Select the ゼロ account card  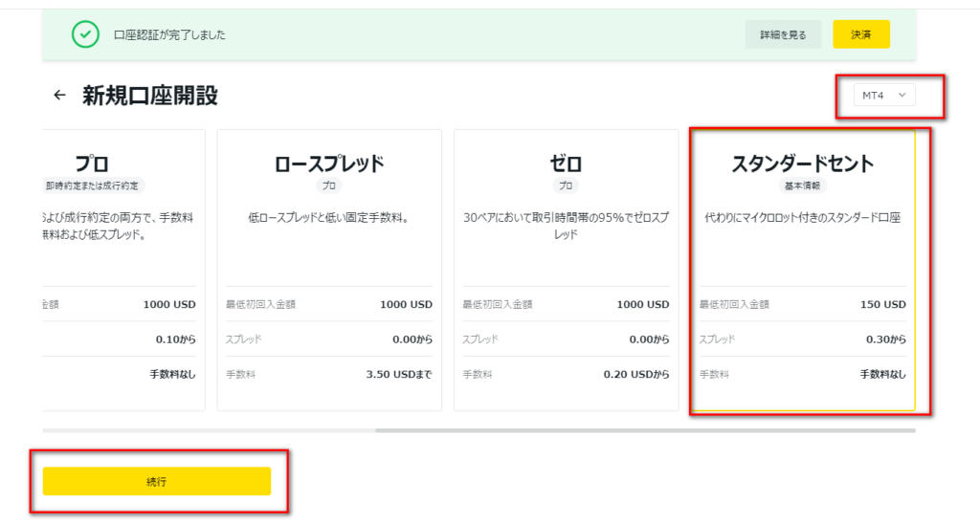point(566,270)
